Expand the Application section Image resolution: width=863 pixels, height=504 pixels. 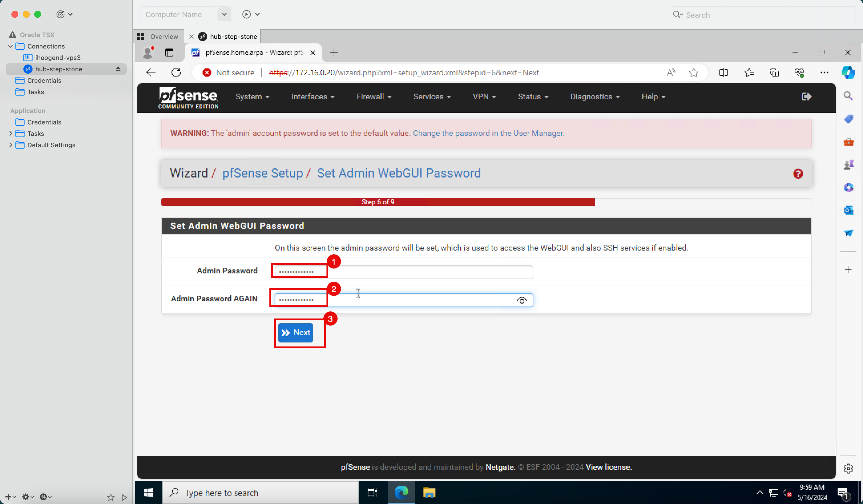pos(27,110)
